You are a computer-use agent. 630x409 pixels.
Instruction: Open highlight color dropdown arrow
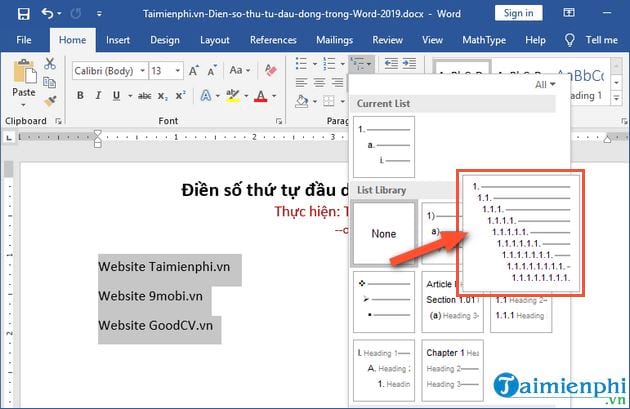coord(246,96)
